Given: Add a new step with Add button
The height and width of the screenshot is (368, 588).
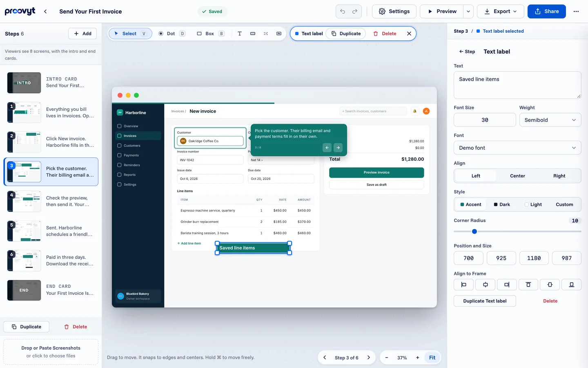Looking at the screenshot, I should point(82,34).
